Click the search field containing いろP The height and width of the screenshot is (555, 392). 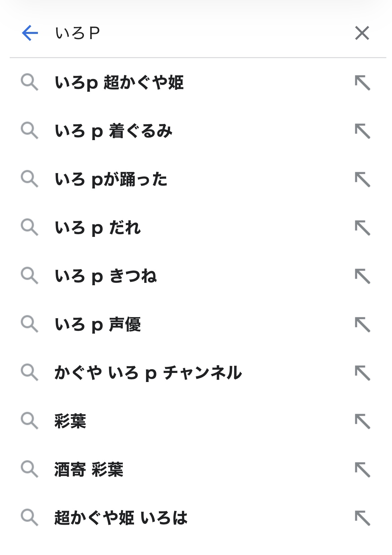click(201, 33)
